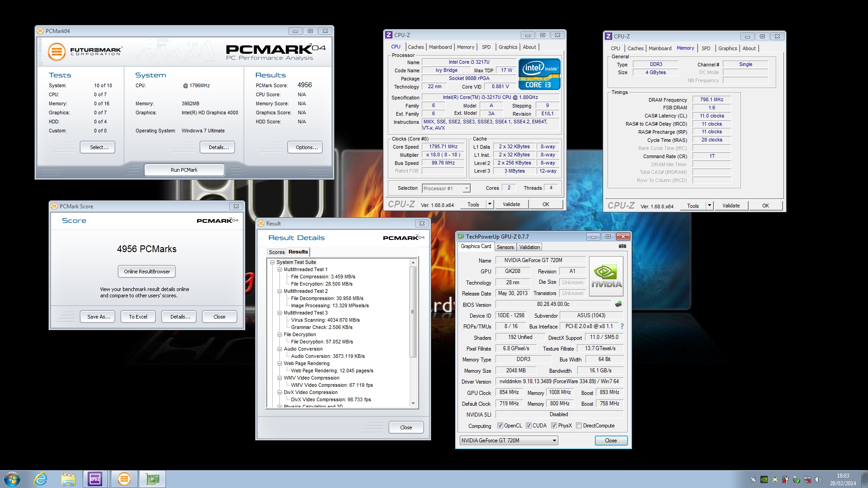This screenshot has width=868, height=488.
Task: Open Internet Explorer from taskbar
Action: coord(41,479)
